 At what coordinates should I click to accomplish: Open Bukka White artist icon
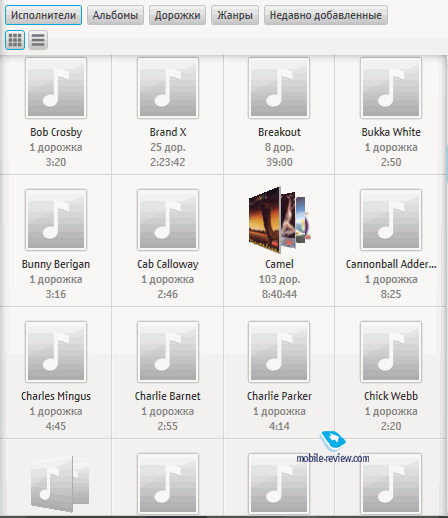[x=391, y=88]
